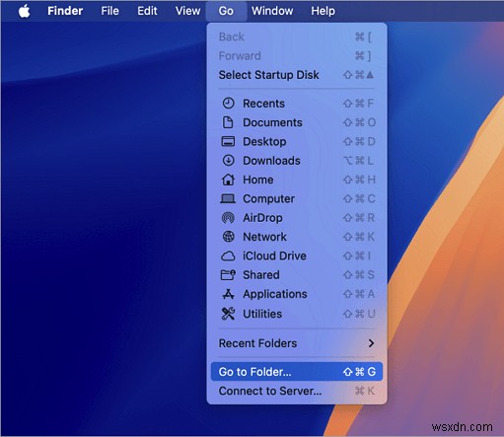Click the ⇧⌘U shortcut next to Utilities
504x437 pixels.
[359, 314]
